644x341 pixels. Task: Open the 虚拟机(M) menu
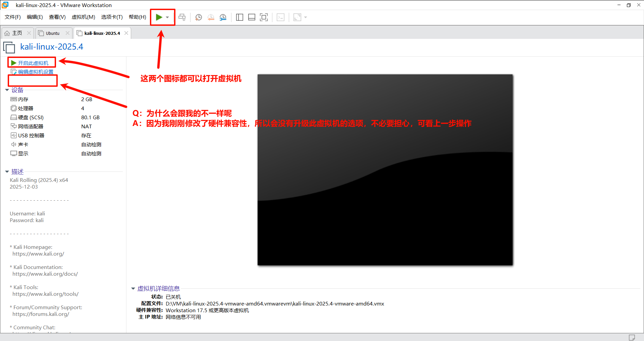(x=83, y=17)
